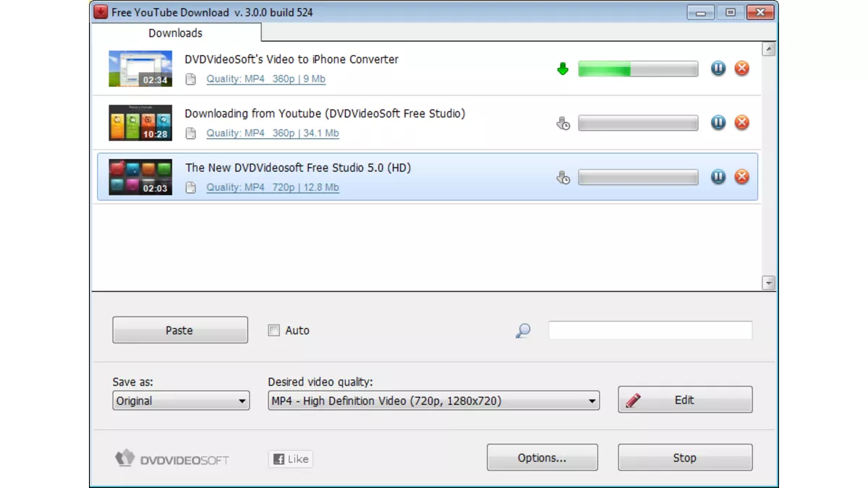Open quality link MP4 360p 9 Mb

pyautogui.click(x=265, y=79)
